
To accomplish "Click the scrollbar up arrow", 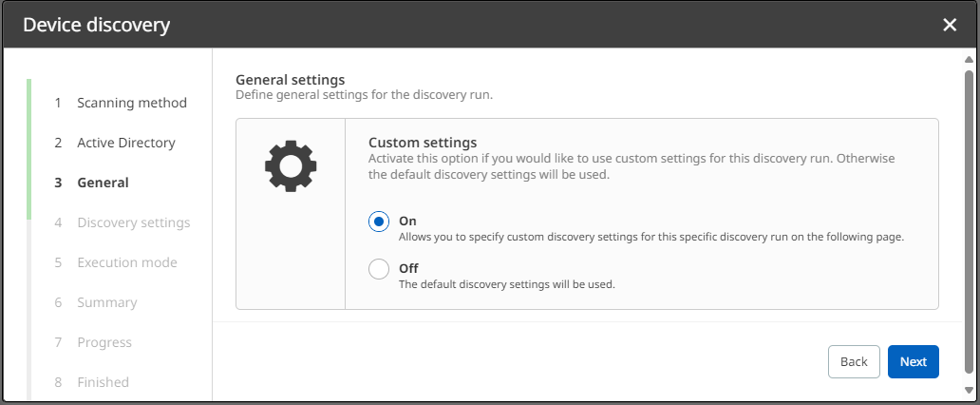I will point(969,59).
